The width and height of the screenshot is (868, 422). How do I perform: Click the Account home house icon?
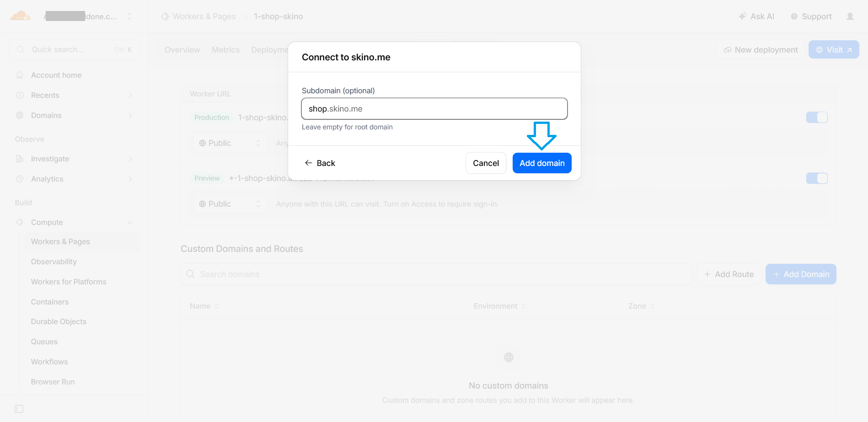(20, 75)
